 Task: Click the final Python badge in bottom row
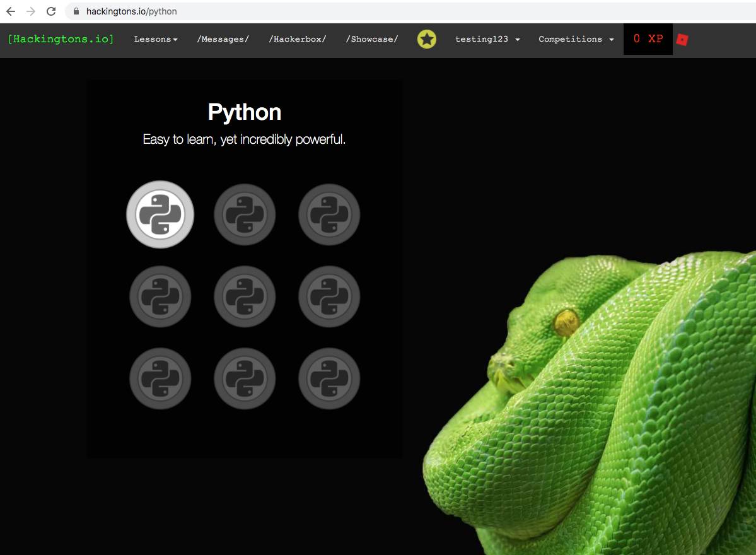(x=329, y=378)
